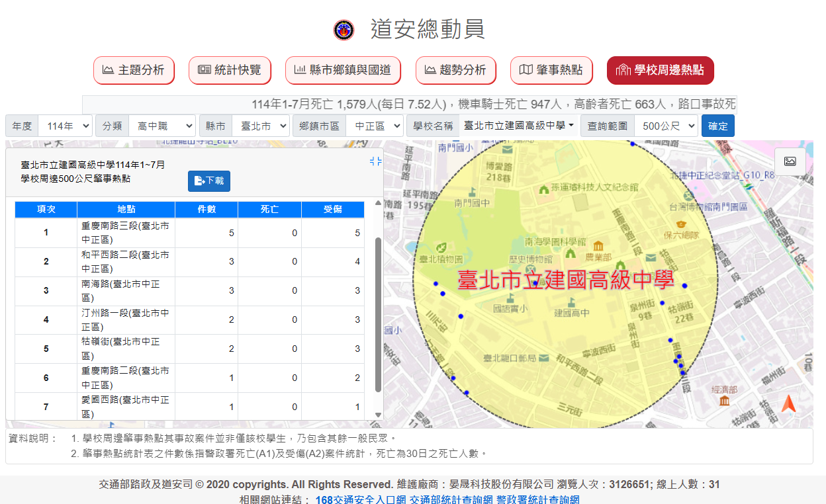Image resolution: width=826 pixels, height=504 pixels.
Task: Click the map image layer icon
Action: click(x=790, y=161)
